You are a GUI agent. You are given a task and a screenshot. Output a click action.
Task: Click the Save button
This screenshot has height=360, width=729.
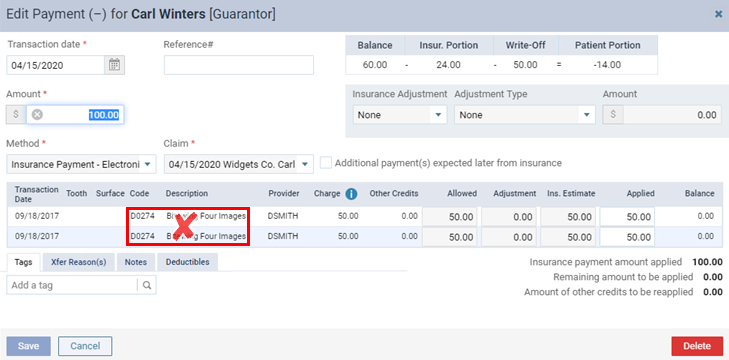tap(28, 346)
